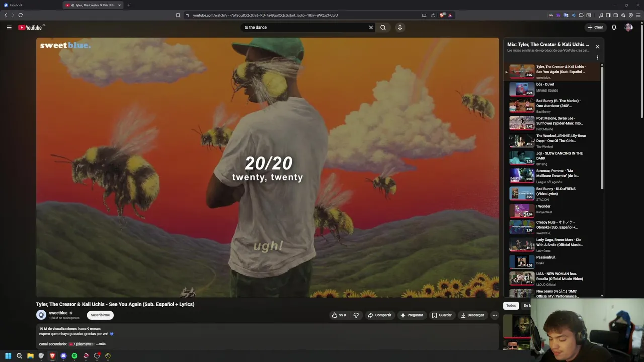
Task: Open Windows taskbar search
Action: 19,356
